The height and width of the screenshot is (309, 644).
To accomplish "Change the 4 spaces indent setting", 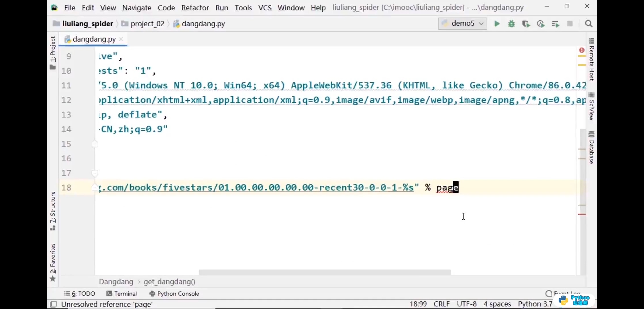I will point(497,304).
